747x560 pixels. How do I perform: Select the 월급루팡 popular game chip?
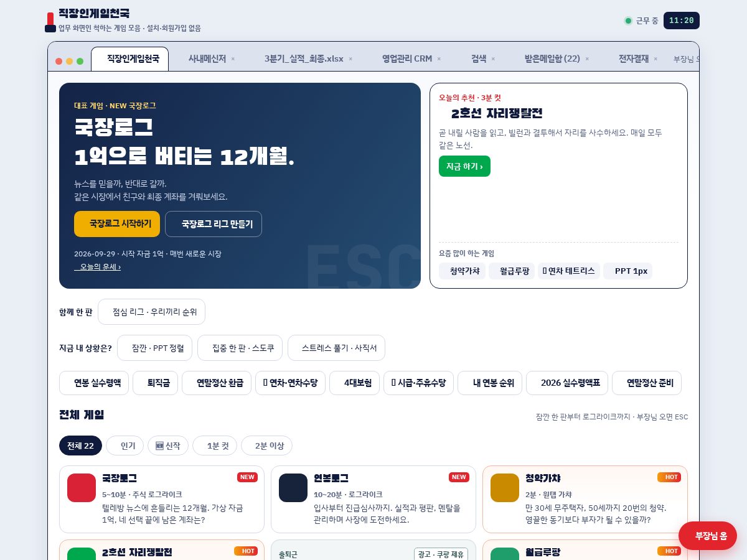click(512, 271)
